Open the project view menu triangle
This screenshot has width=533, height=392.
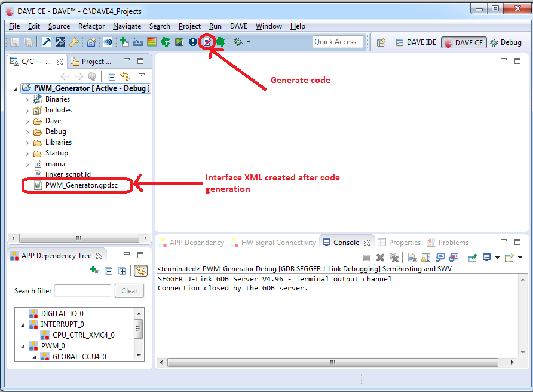coord(142,75)
